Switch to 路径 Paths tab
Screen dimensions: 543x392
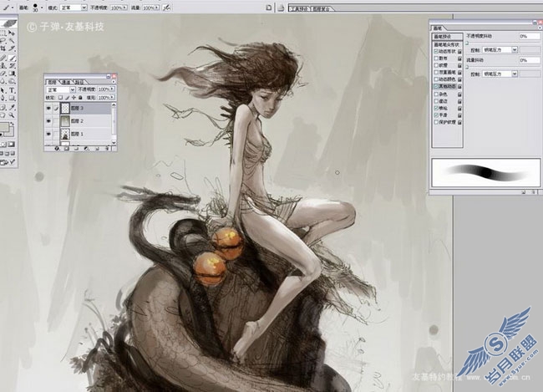(79, 83)
